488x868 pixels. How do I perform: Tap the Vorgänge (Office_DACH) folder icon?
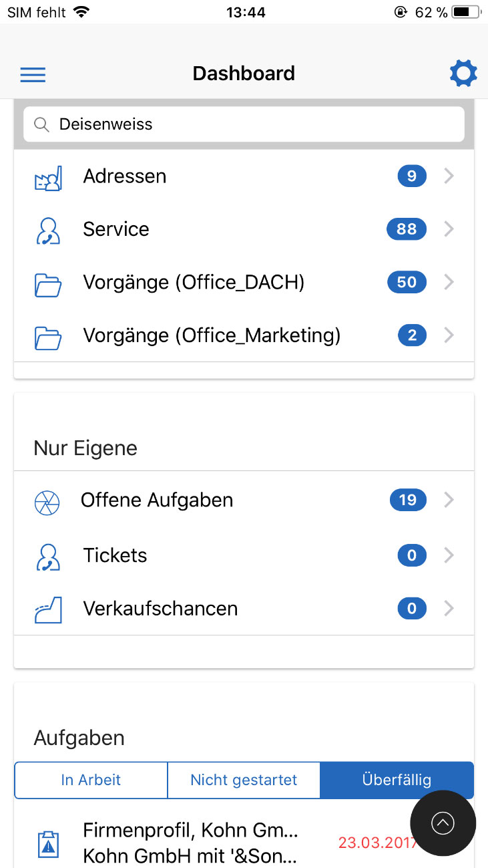[x=47, y=283]
